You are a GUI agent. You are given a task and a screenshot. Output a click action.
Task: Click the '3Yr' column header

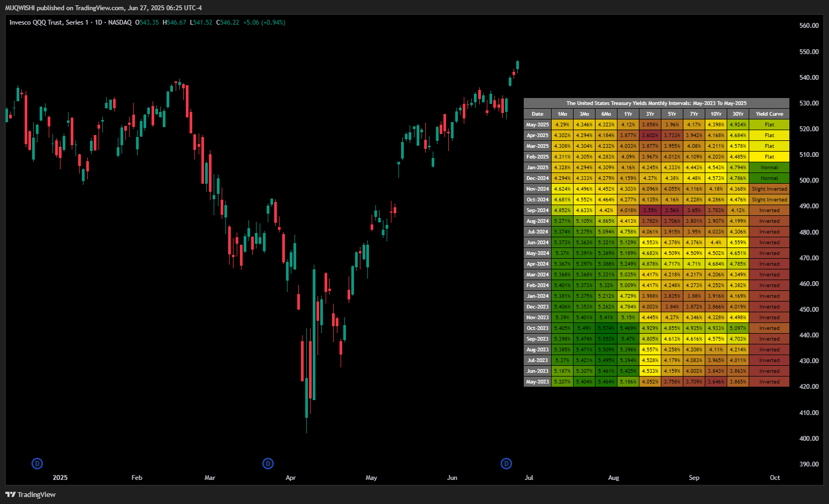click(x=650, y=114)
